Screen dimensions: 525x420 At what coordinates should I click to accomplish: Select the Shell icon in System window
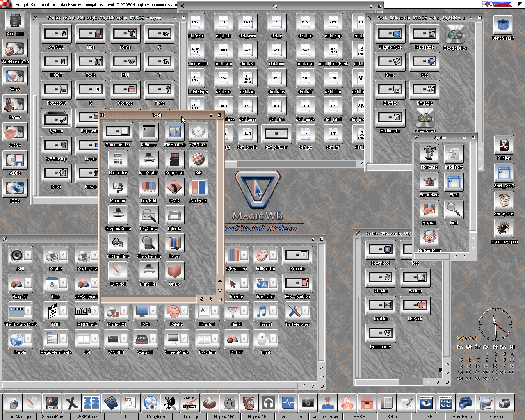[x=454, y=182]
